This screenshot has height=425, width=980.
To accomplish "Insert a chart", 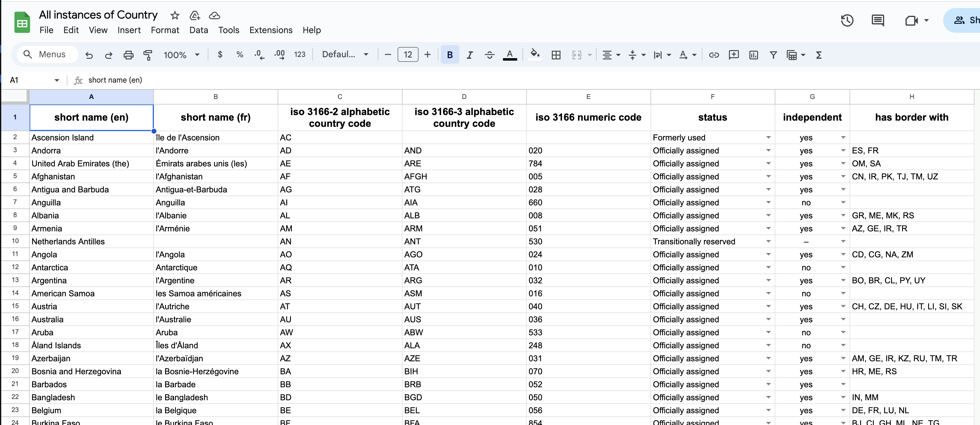I will (x=753, y=55).
